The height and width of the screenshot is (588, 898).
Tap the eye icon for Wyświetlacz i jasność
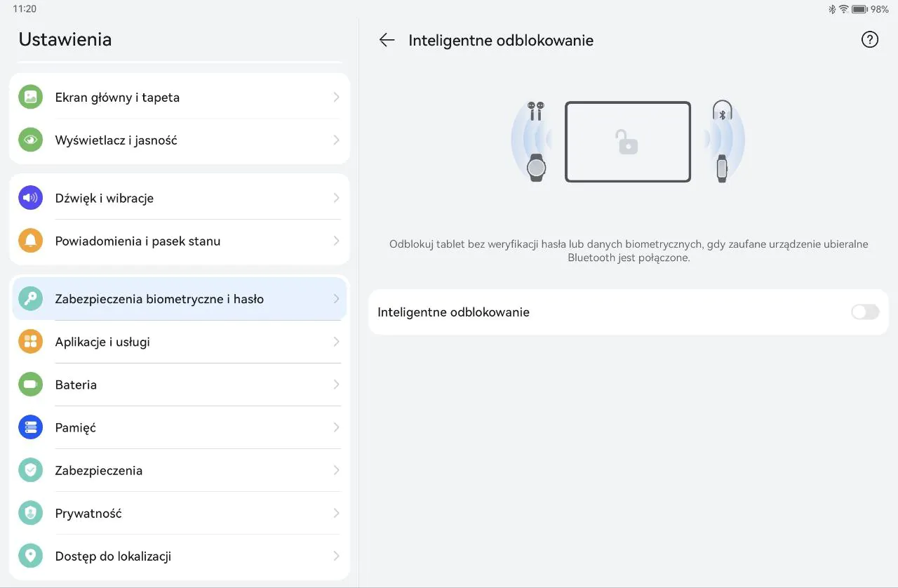[x=30, y=140]
